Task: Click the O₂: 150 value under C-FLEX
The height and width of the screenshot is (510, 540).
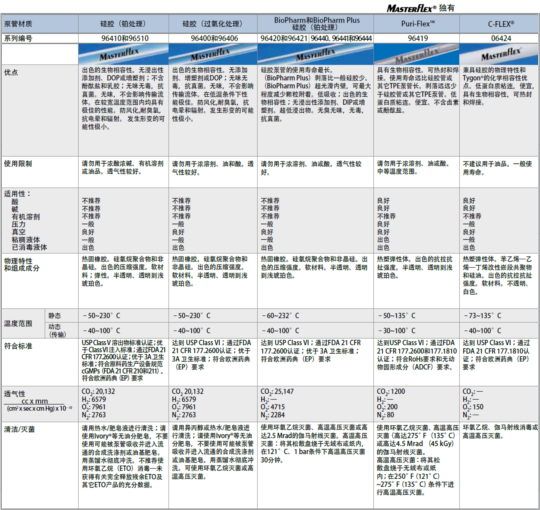Action: (473, 407)
